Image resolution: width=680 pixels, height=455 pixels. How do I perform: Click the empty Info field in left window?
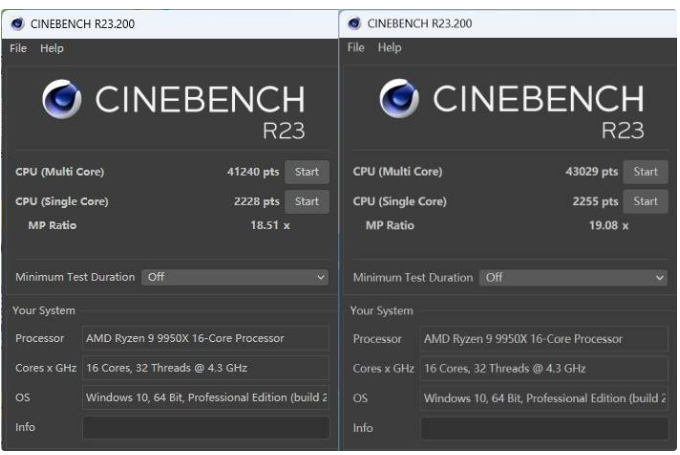coord(205,428)
